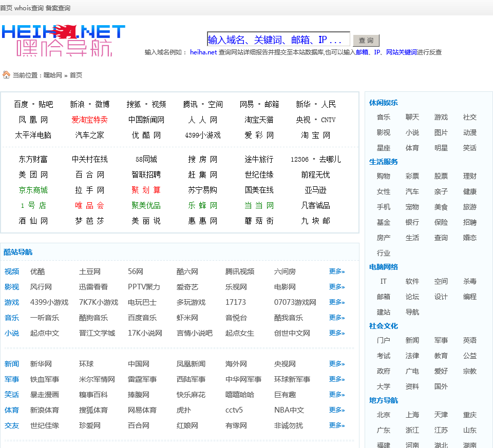The height and width of the screenshot is (448, 493).
Task: Click the HEIHA.NET logo
Action: [x=64, y=40]
